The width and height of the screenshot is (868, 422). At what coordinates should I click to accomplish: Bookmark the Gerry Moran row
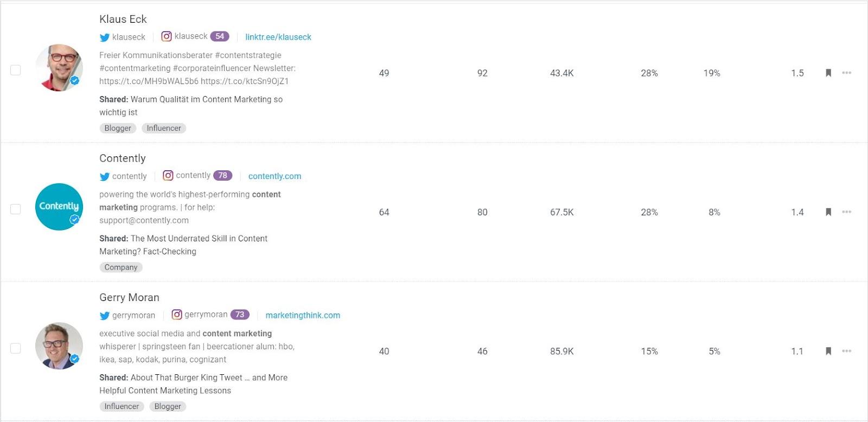[828, 351]
